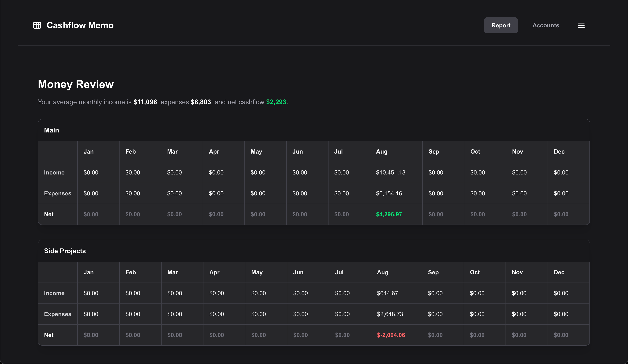Open the hamburger menu icon
The image size is (628, 364).
coord(581,25)
